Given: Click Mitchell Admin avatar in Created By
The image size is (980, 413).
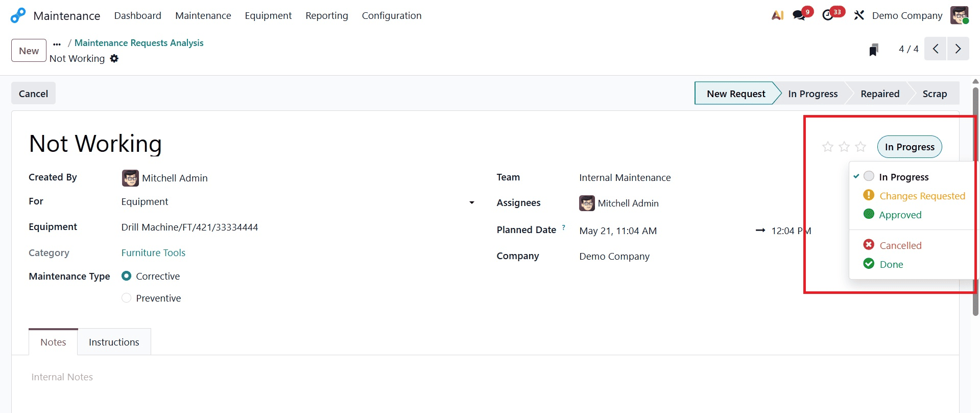Looking at the screenshot, I should [130, 178].
